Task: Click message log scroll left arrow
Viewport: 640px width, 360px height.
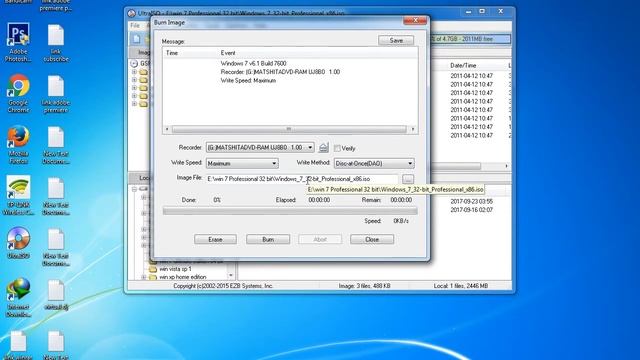Action: pyautogui.click(x=167, y=129)
